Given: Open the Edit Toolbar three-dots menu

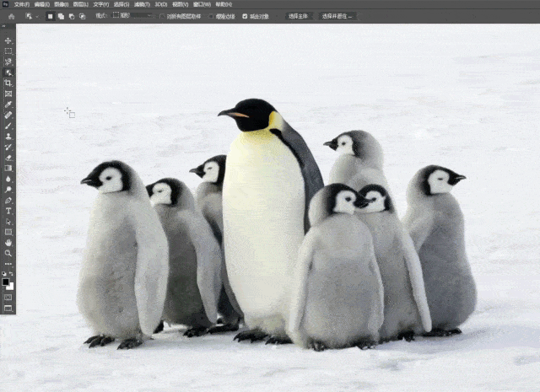Looking at the screenshot, I should click(8, 264).
